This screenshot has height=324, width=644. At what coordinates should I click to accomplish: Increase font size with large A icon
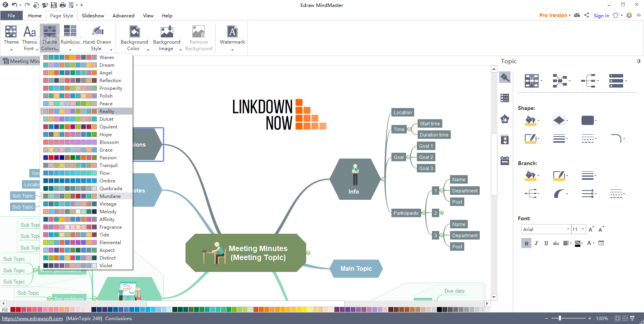click(x=591, y=229)
